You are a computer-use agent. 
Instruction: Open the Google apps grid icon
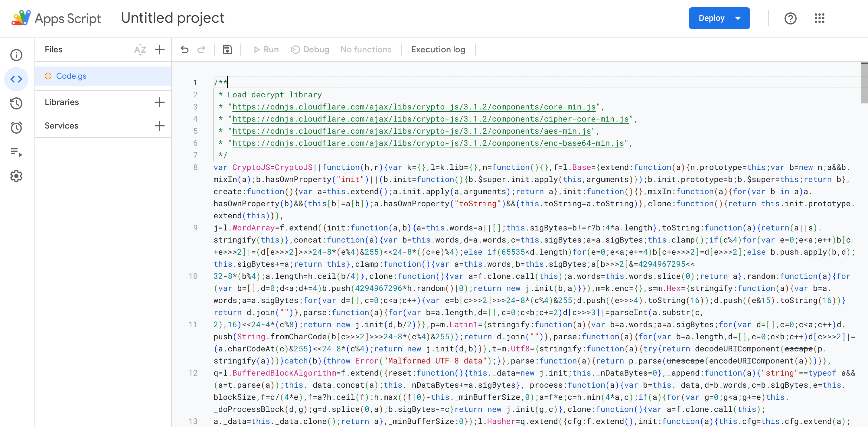tap(820, 18)
